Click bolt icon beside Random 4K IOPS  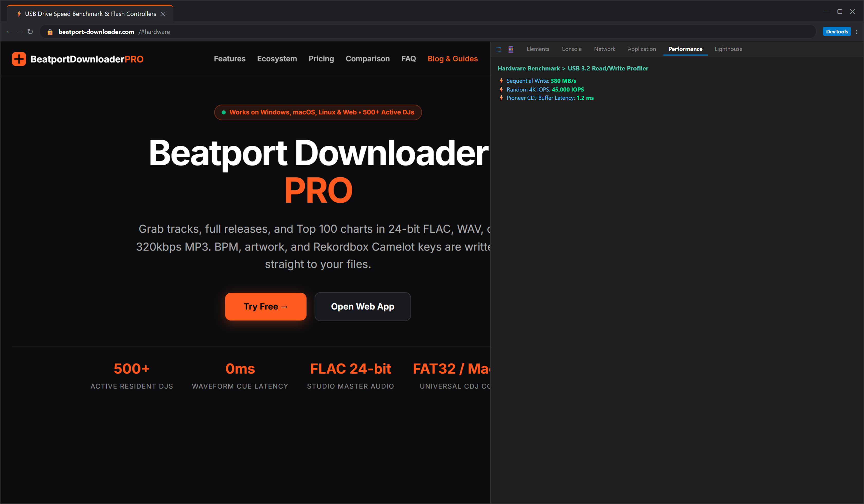[501, 89]
